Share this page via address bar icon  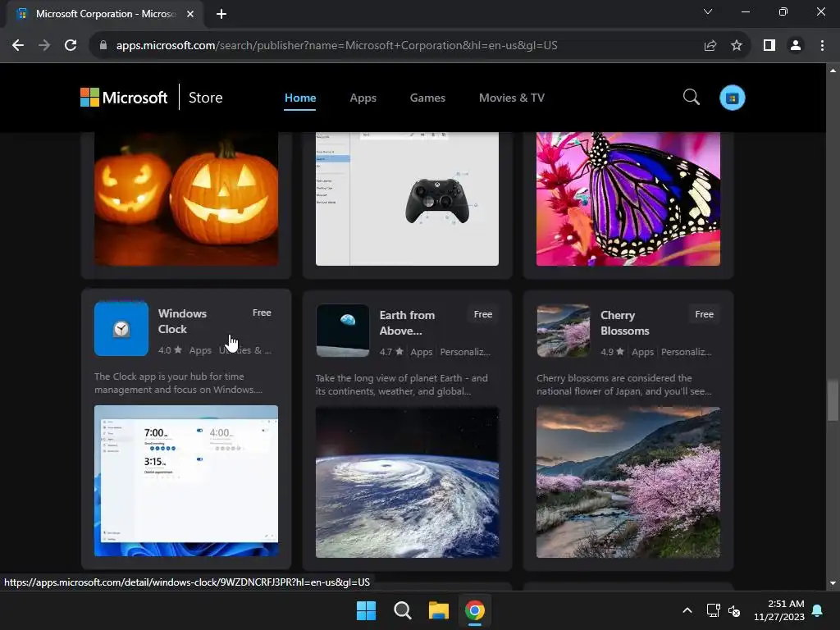(710, 46)
